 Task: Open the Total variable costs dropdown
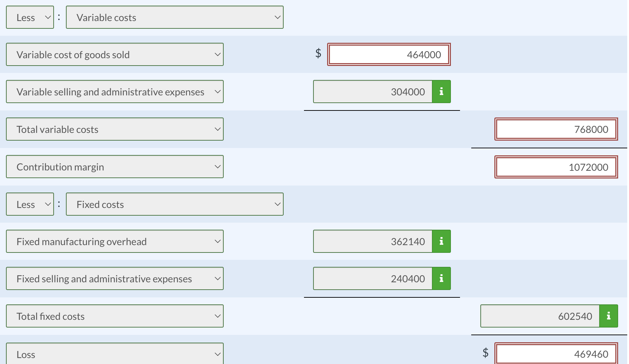[115, 129]
